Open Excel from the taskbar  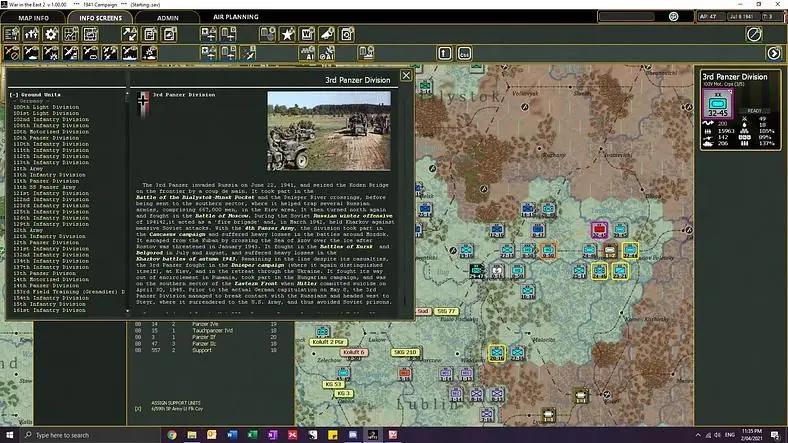(x=252, y=435)
